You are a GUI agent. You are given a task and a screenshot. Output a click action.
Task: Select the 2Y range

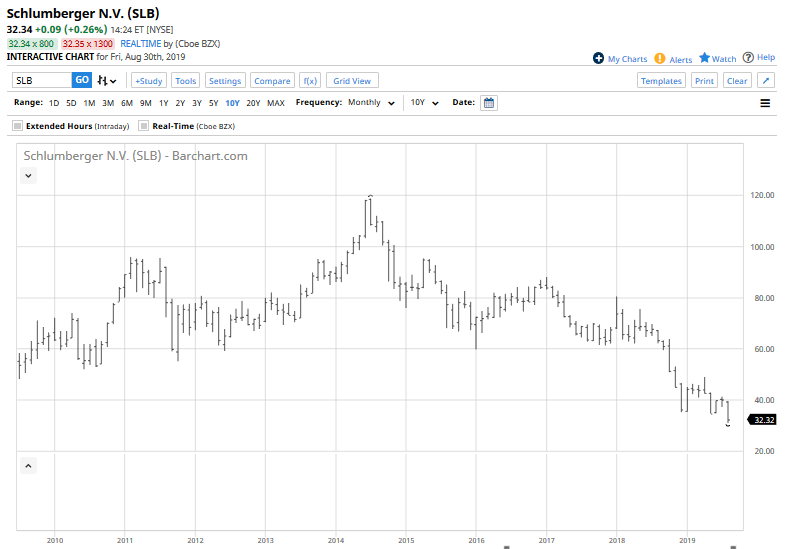coord(180,103)
